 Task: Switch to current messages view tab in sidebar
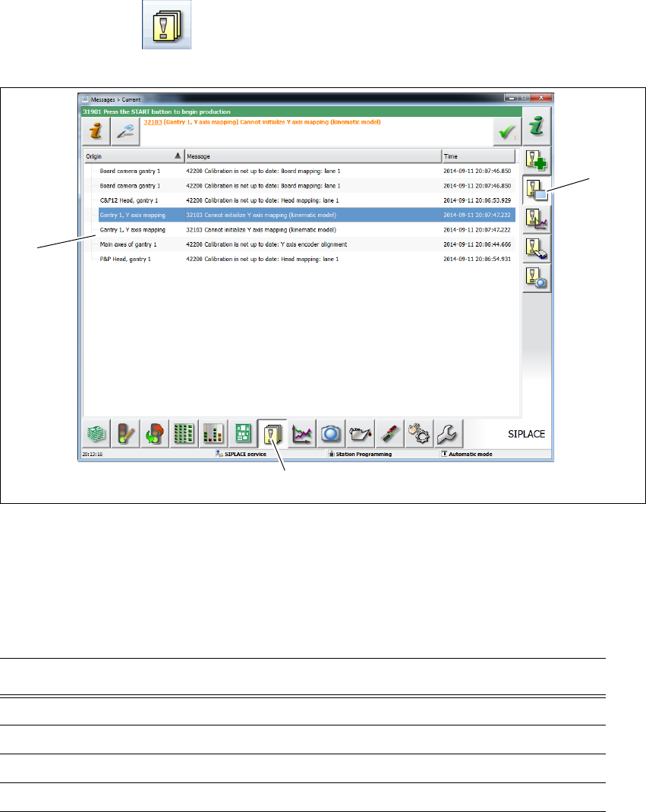click(x=537, y=190)
